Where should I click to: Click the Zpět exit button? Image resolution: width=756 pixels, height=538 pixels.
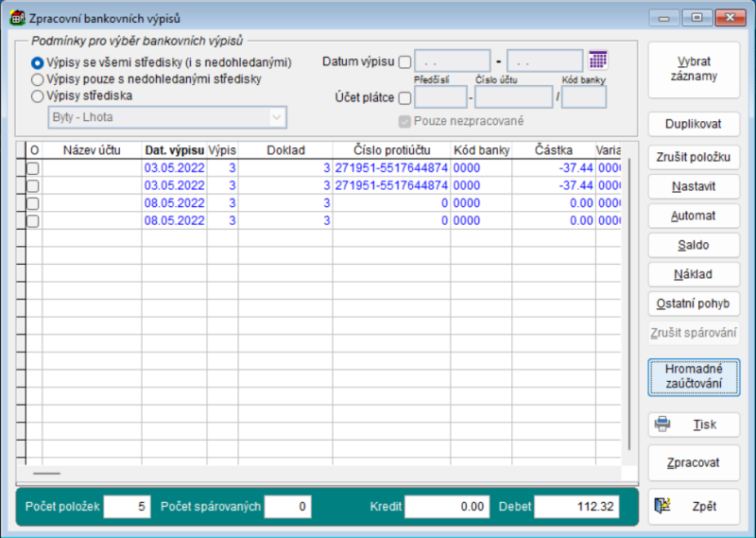point(694,506)
